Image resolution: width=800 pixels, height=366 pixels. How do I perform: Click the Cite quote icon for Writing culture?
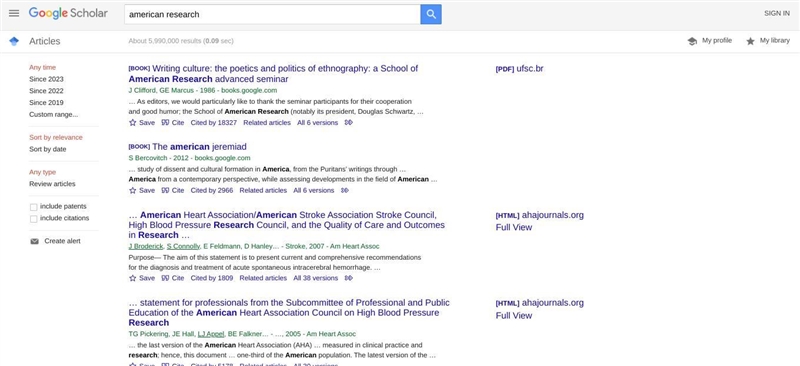click(165, 123)
